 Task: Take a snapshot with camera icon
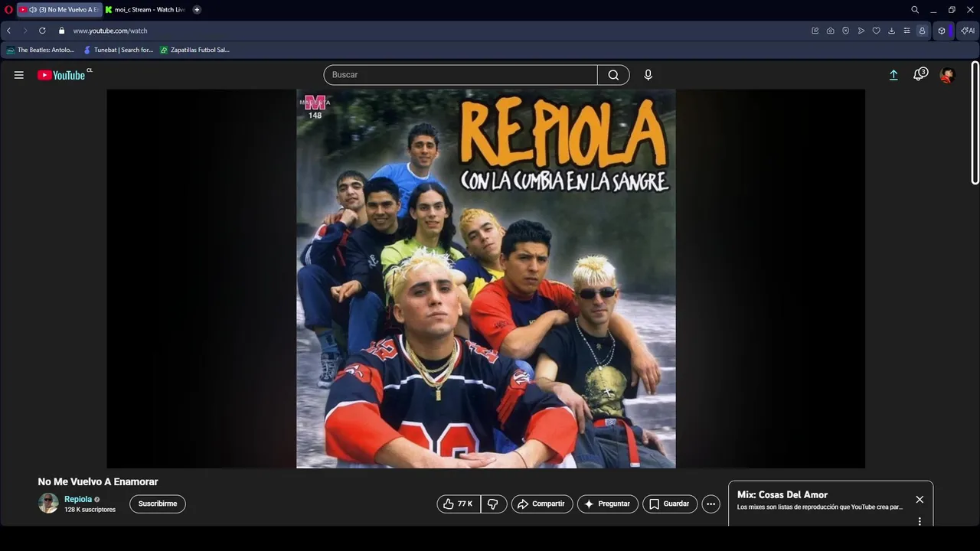[x=830, y=31]
